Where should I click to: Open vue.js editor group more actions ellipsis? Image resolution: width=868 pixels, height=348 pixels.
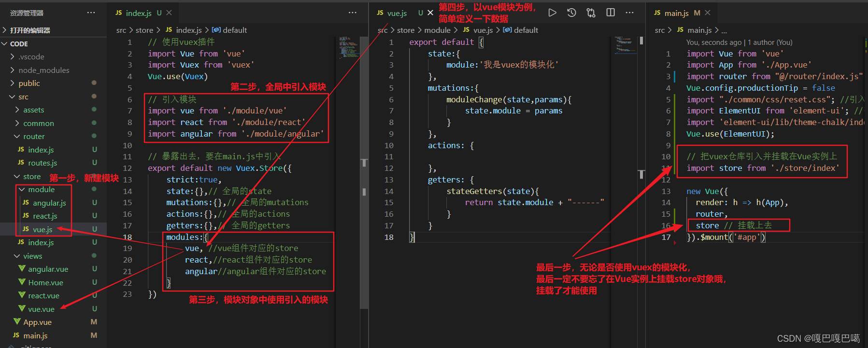[x=629, y=13]
